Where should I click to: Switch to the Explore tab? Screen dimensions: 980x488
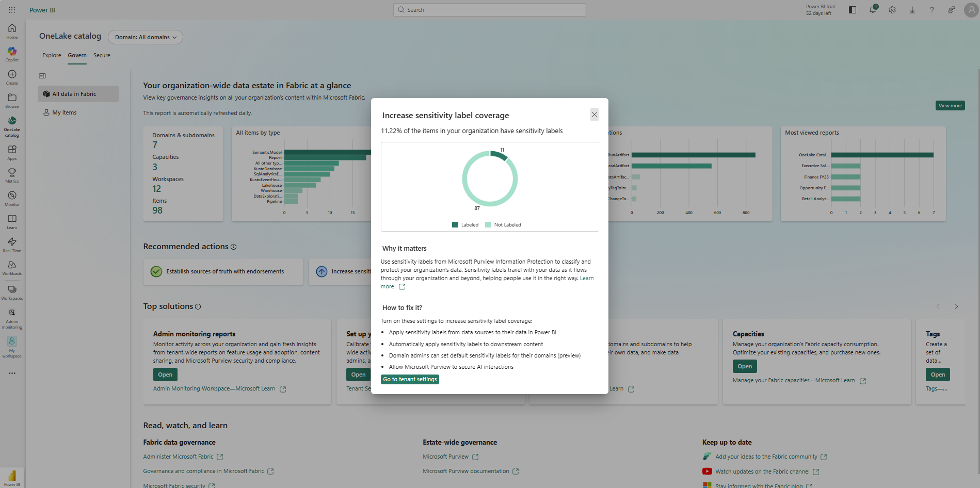click(52, 55)
